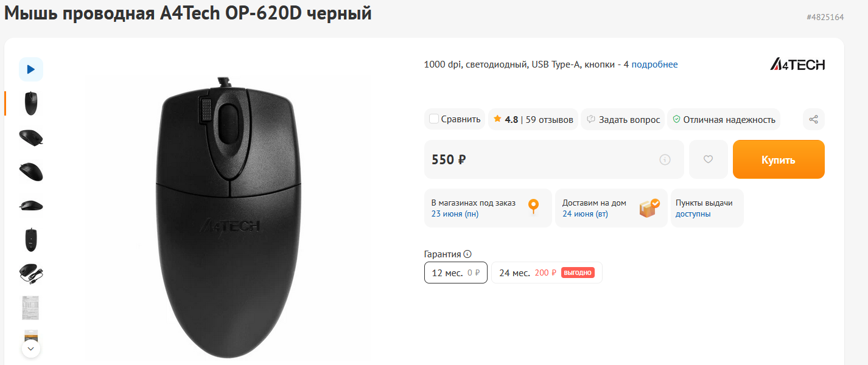Show price info via circled i icon

click(x=665, y=159)
